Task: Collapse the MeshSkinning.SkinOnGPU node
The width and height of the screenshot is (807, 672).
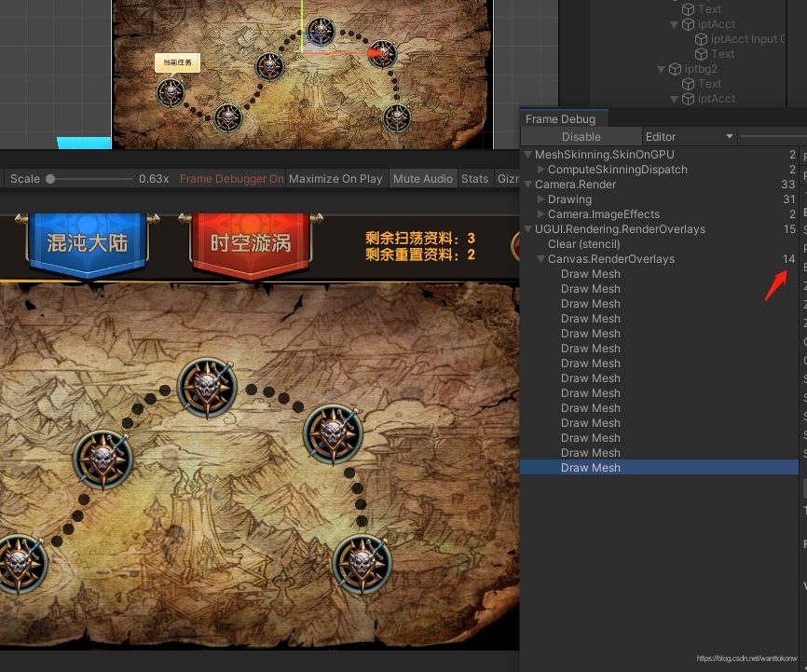Action: [x=527, y=155]
